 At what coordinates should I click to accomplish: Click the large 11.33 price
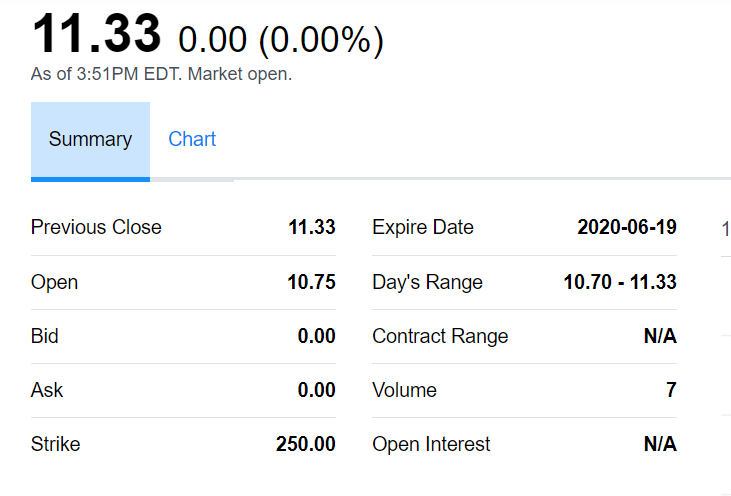coord(96,34)
